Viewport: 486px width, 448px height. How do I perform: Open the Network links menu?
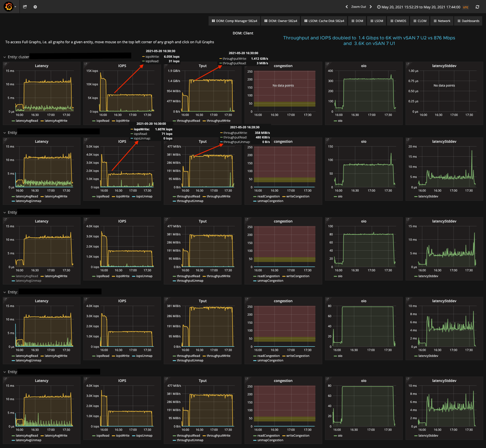[442, 21]
